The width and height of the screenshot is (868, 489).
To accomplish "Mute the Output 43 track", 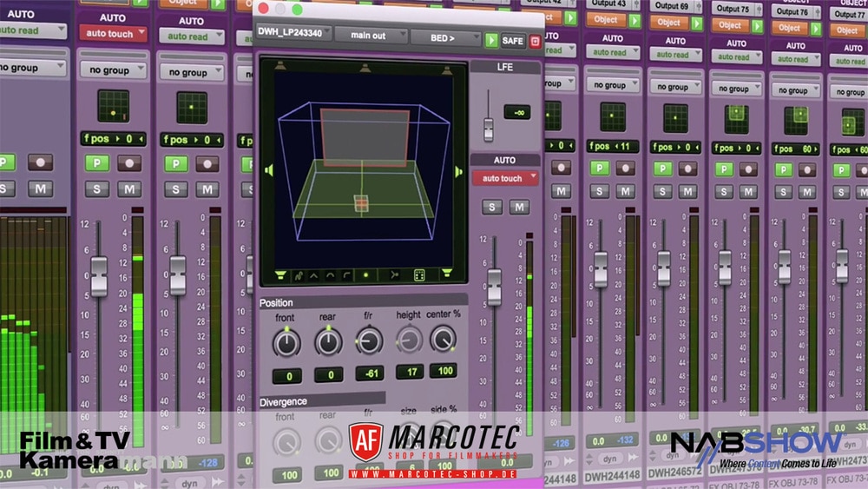I will [625, 192].
